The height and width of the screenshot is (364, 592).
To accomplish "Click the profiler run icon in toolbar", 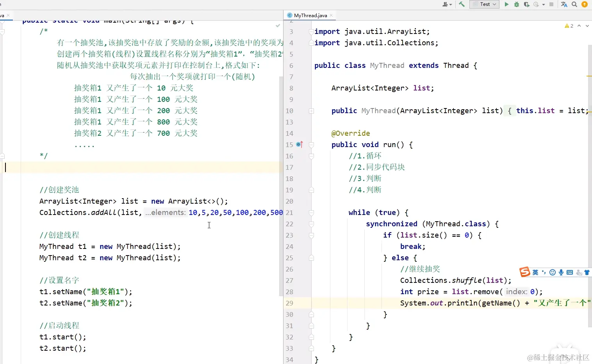I will point(537,4).
